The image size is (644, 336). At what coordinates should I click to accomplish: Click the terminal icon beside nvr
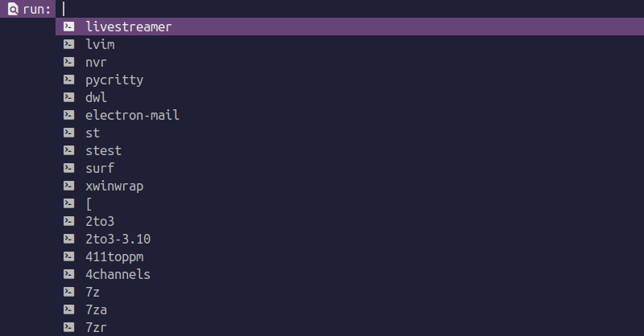pyautogui.click(x=69, y=62)
